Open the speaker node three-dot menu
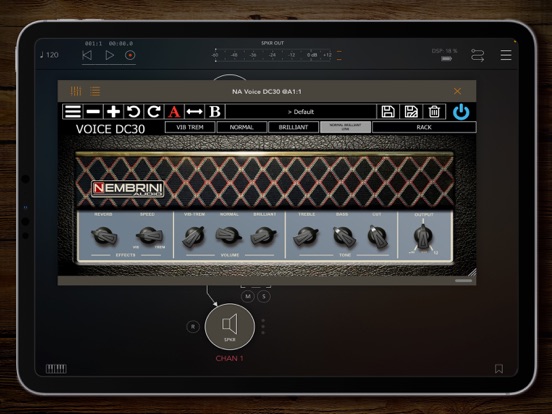552x414 pixels. [263, 326]
